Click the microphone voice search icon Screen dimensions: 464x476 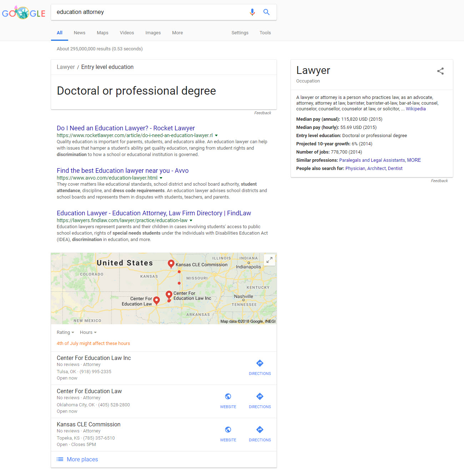(x=252, y=12)
